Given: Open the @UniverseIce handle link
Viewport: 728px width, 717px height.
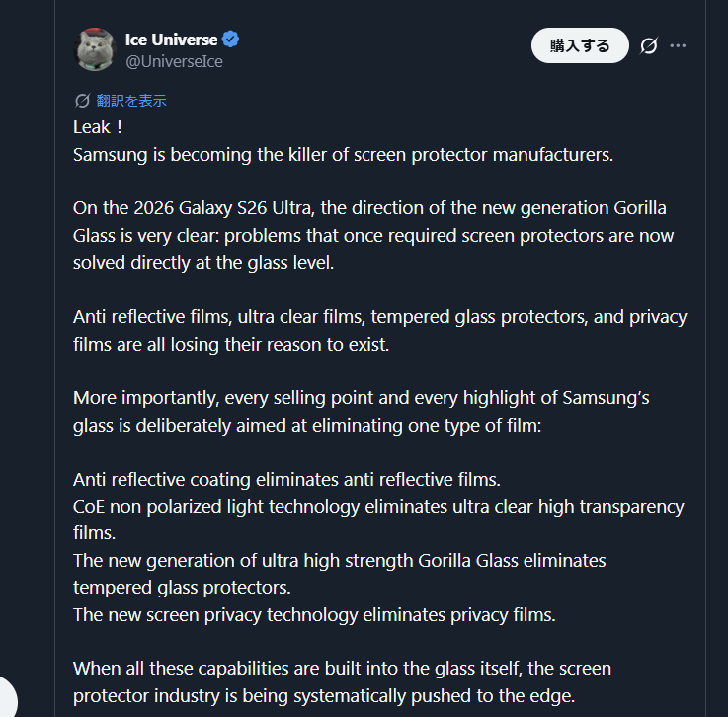Looking at the screenshot, I should pos(174,61).
